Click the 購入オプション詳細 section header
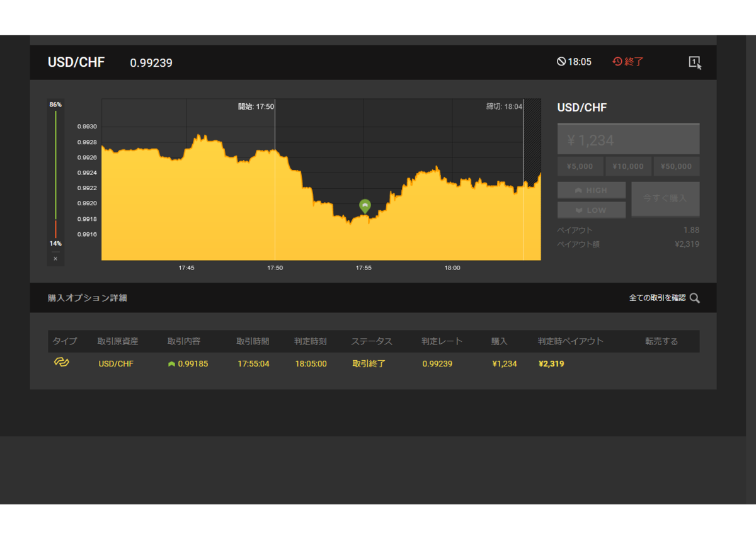The width and height of the screenshot is (756, 539). [x=88, y=298]
